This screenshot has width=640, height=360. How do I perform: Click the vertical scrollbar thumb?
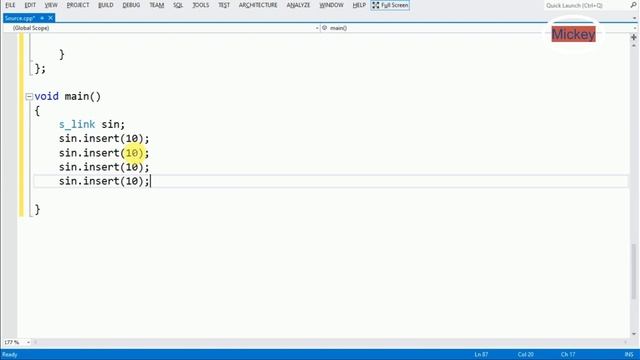pyautogui.click(x=633, y=271)
